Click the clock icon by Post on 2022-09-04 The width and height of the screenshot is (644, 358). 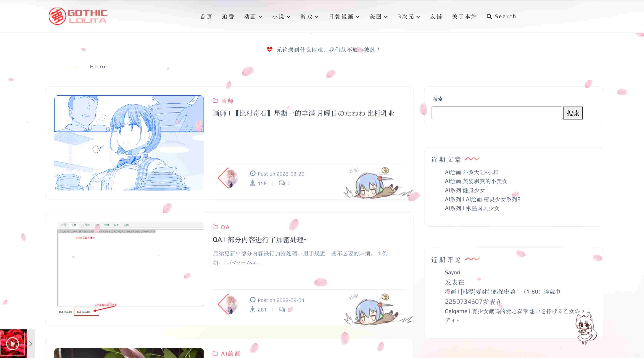[253, 300]
